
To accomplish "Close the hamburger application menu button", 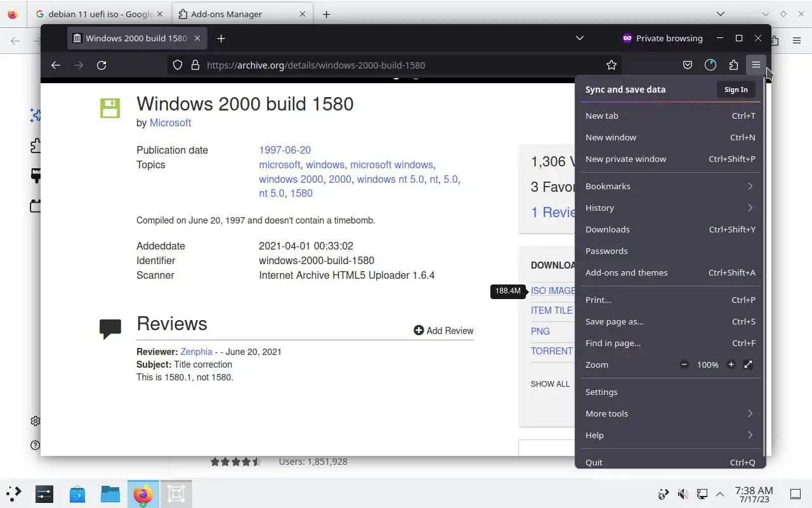I will (756, 65).
